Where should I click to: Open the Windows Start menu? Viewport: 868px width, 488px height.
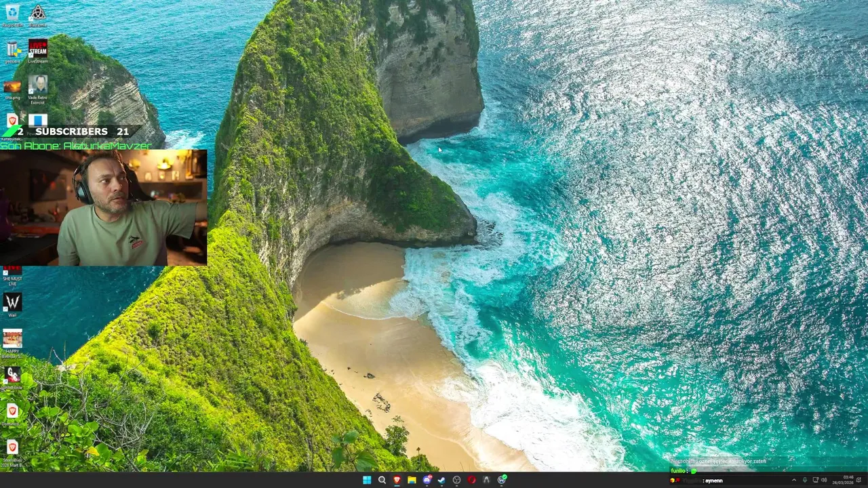tap(367, 480)
